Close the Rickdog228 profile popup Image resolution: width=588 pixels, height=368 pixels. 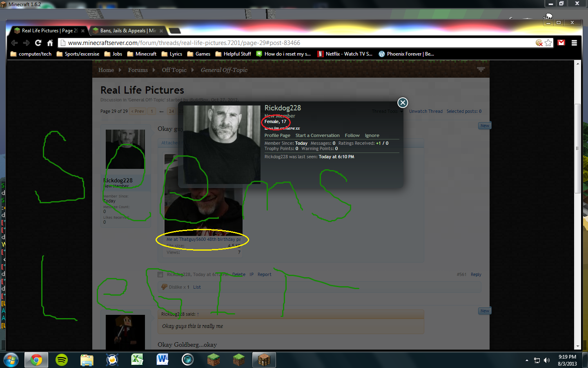point(403,103)
